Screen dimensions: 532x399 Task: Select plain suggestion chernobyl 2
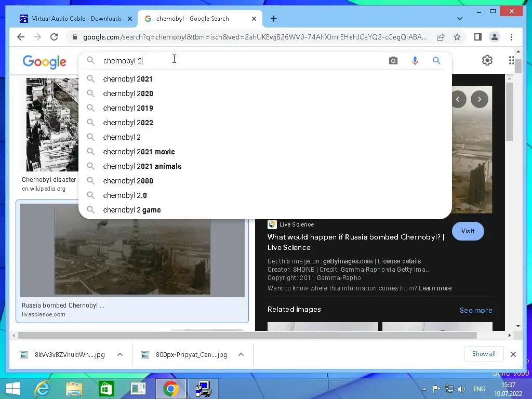pyautogui.click(x=264, y=137)
